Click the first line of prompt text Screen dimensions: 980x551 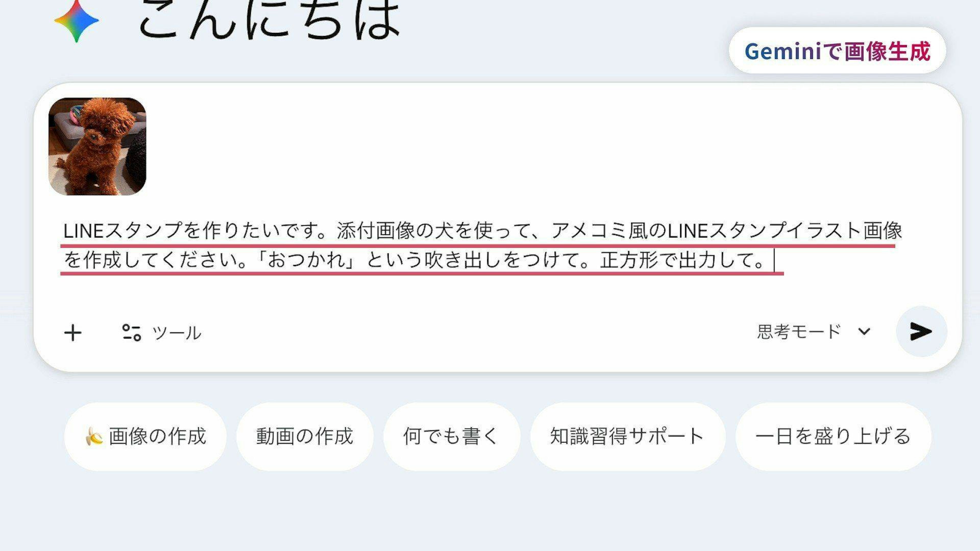pos(482,230)
